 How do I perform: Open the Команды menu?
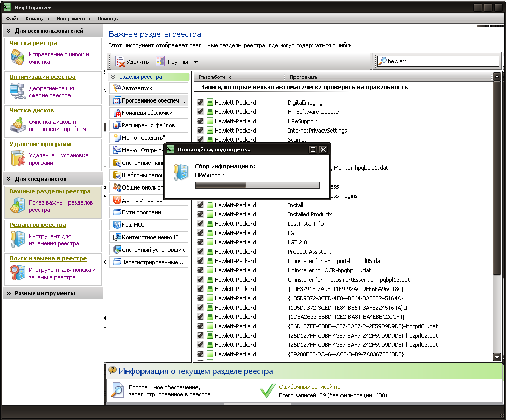coord(38,18)
